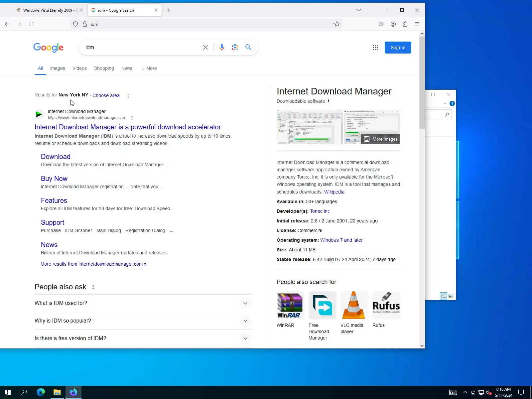Show hidden system tray icons
The width and height of the screenshot is (532, 399).
[x=465, y=392]
